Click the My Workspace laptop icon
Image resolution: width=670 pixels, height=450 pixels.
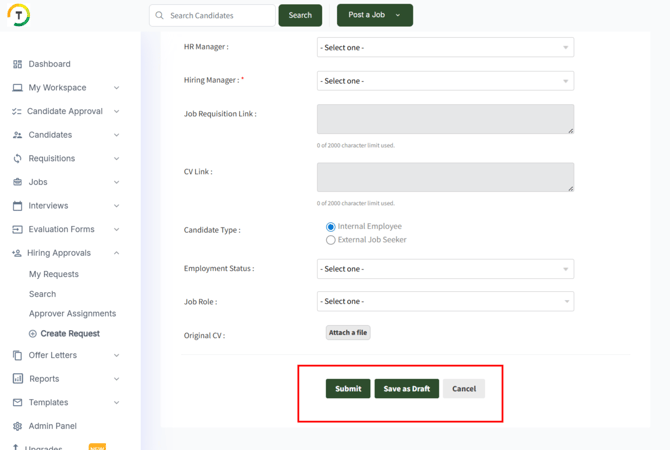pyautogui.click(x=17, y=88)
